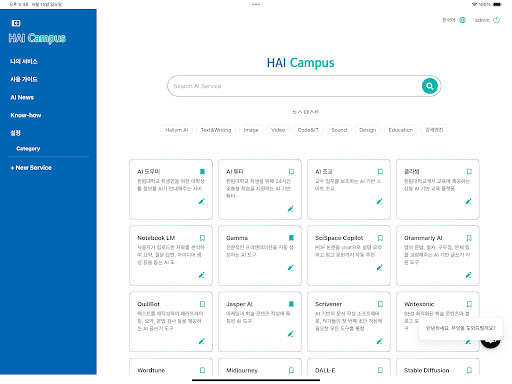Bookmark the Writesonic card

[469, 304]
